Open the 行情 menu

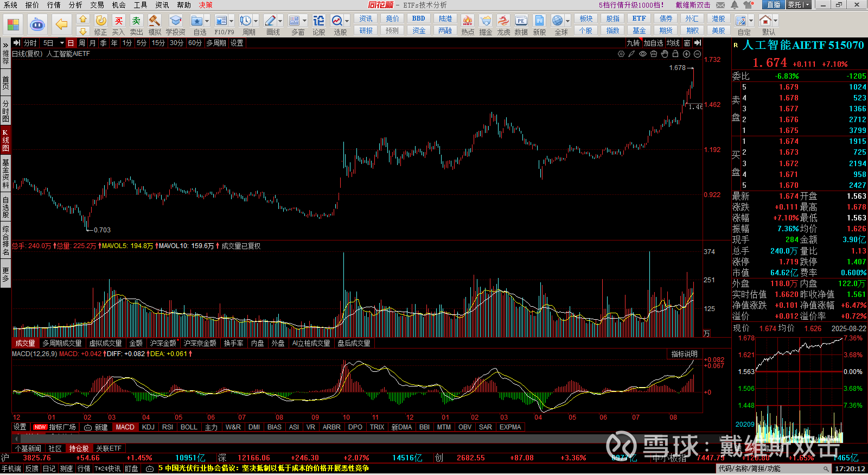click(54, 5)
